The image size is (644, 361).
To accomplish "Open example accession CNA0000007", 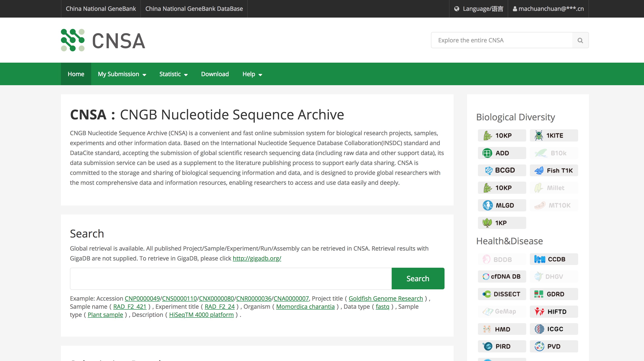I will tap(291, 299).
